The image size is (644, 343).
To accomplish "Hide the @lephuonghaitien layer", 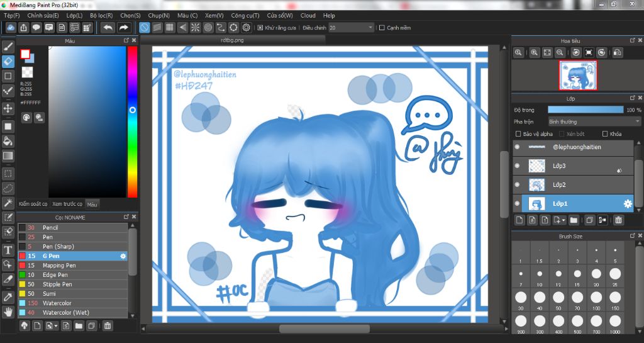I will 517,147.
